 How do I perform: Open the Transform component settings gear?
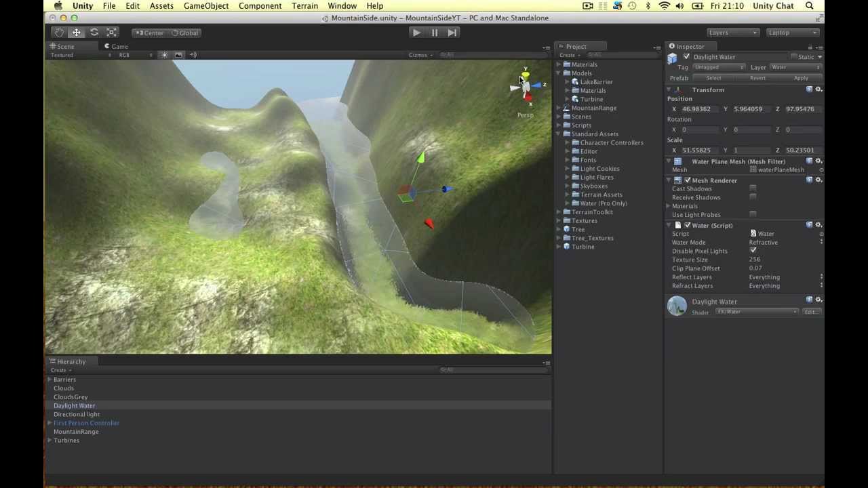pyautogui.click(x=818, y=89)
